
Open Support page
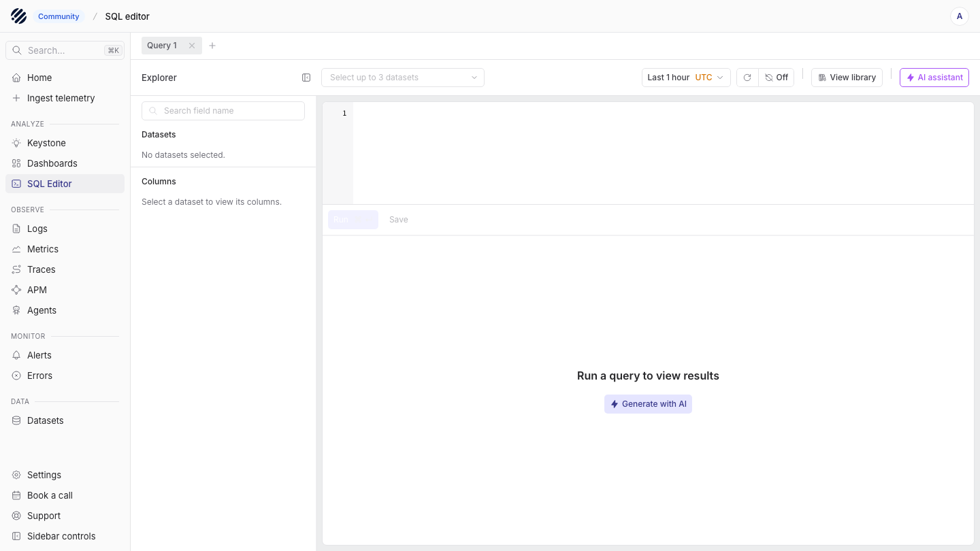(65, 516)
